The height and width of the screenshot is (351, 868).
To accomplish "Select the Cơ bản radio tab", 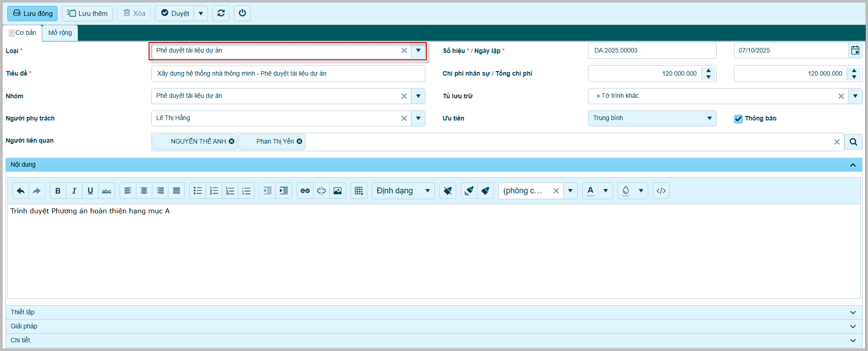I will pyautogui.click(x=12, y=33).
